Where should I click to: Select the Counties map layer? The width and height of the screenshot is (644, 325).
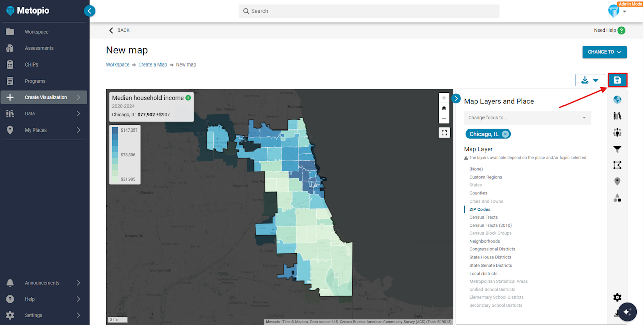coord(478,193)
